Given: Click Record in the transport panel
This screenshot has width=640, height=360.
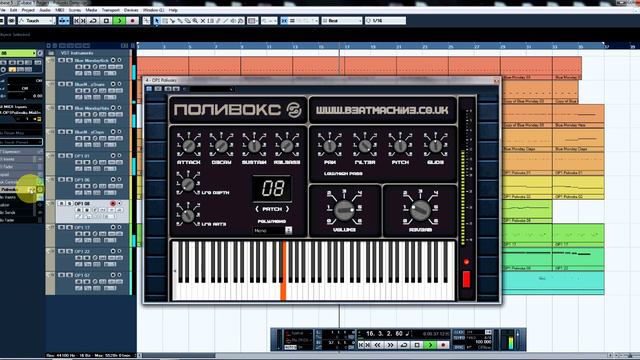Looking at the screenshot, I should point(443,345).
